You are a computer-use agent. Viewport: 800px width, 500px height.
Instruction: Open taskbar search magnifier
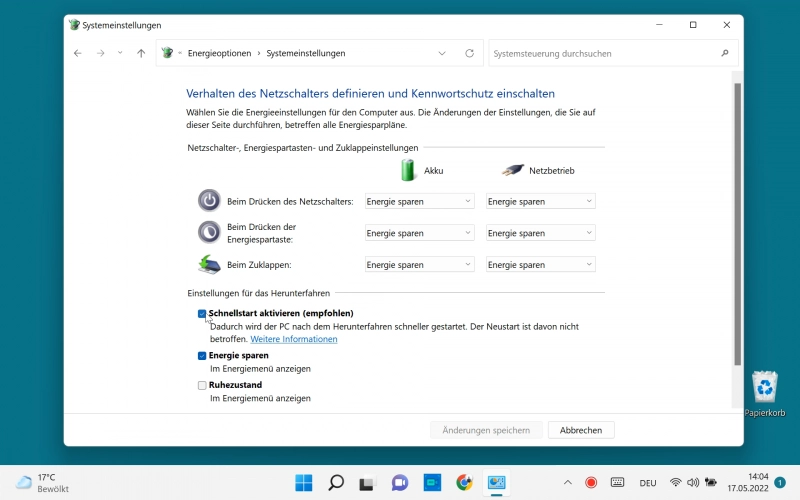coord(336,482)
